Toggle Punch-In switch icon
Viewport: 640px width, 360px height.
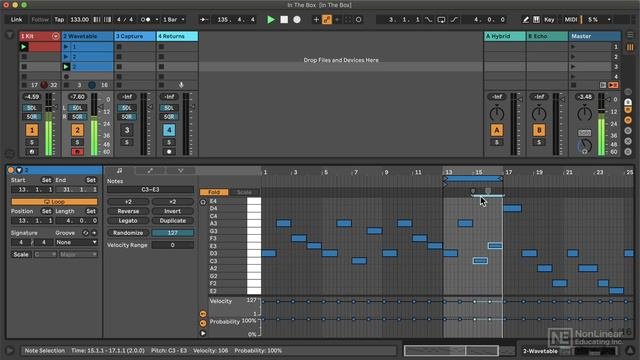[428, 19]
